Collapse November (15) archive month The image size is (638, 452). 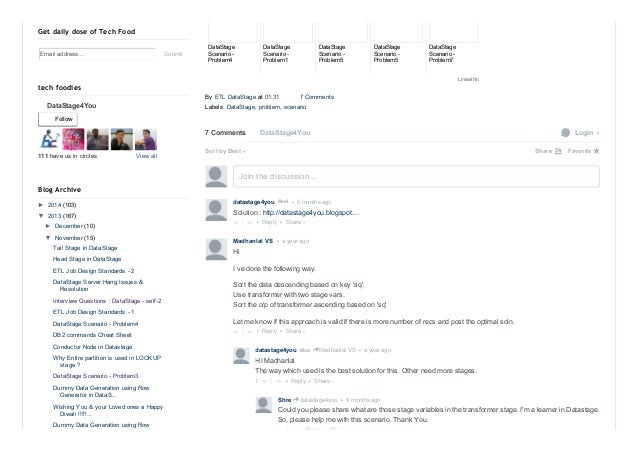click(48, 238)
